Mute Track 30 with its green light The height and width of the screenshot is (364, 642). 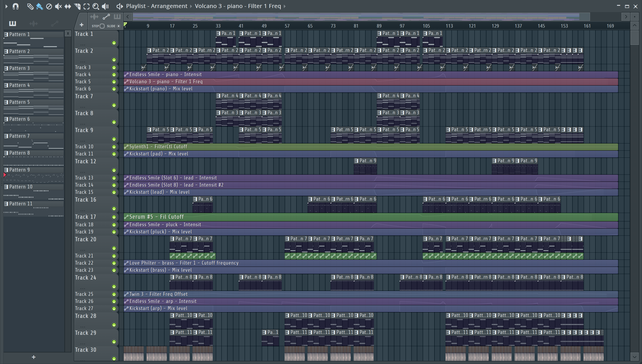(114, 359)
